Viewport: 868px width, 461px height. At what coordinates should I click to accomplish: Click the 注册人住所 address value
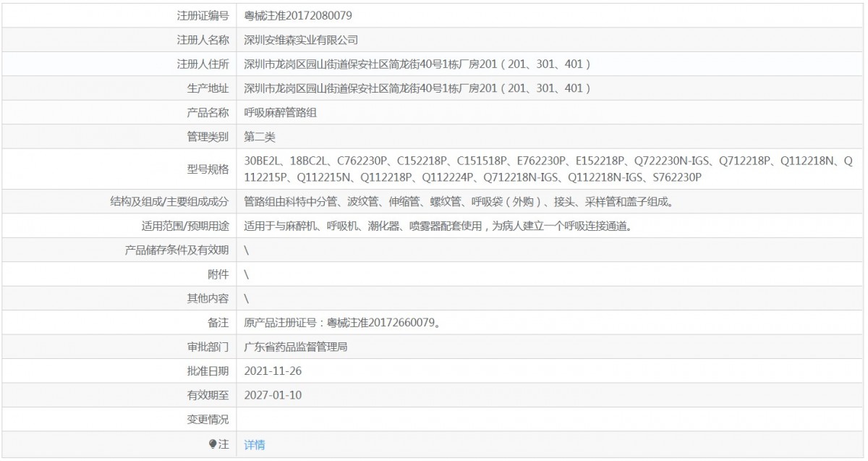418,64
